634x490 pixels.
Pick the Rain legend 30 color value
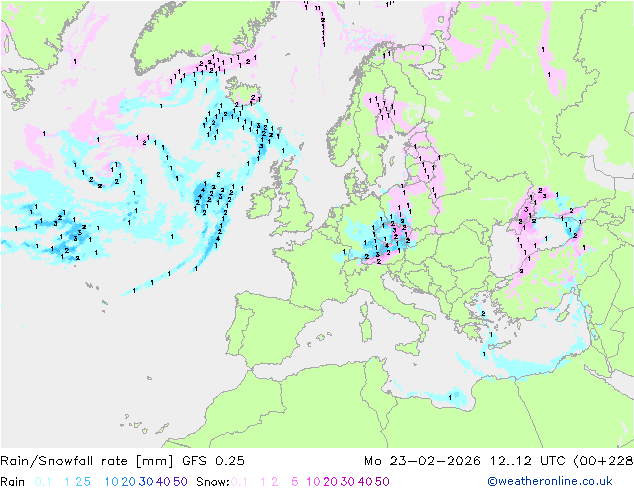(146, 482)
